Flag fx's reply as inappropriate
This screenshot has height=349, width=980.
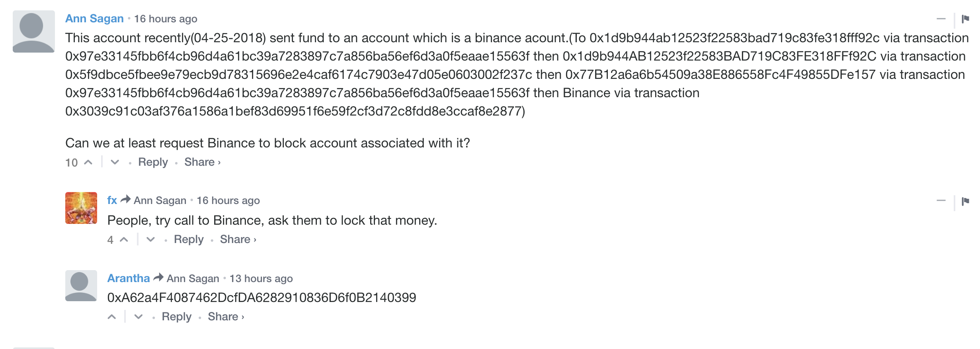coord(965,201)
